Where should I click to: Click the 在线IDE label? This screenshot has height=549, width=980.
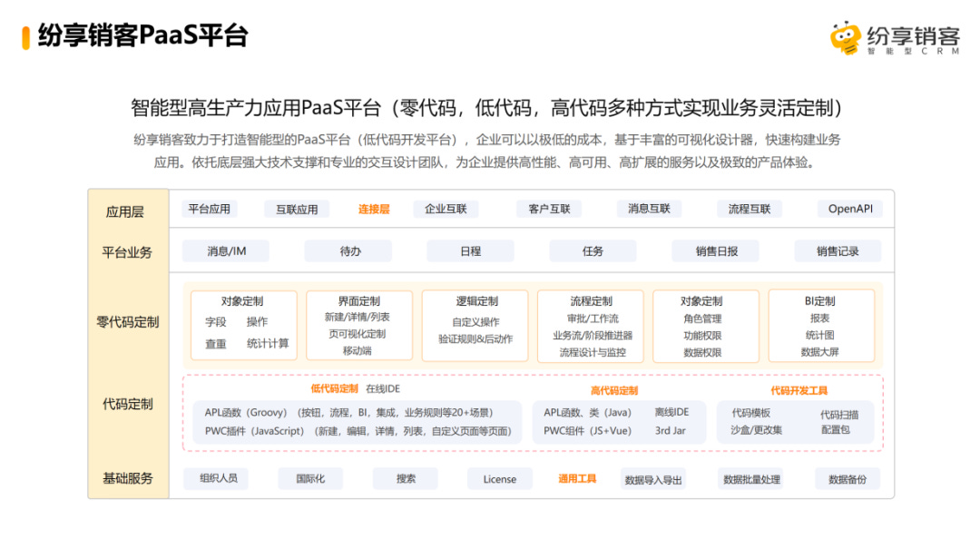383,388
